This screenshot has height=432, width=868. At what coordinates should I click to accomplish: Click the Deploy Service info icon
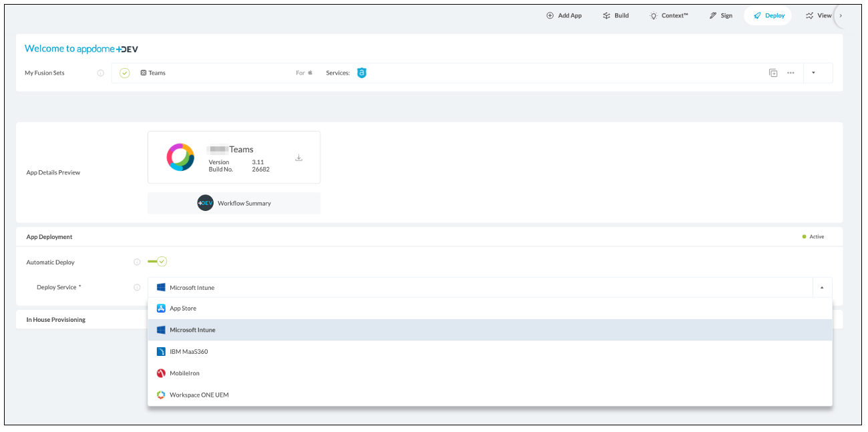pyautogui.click(x=137, y=287)
